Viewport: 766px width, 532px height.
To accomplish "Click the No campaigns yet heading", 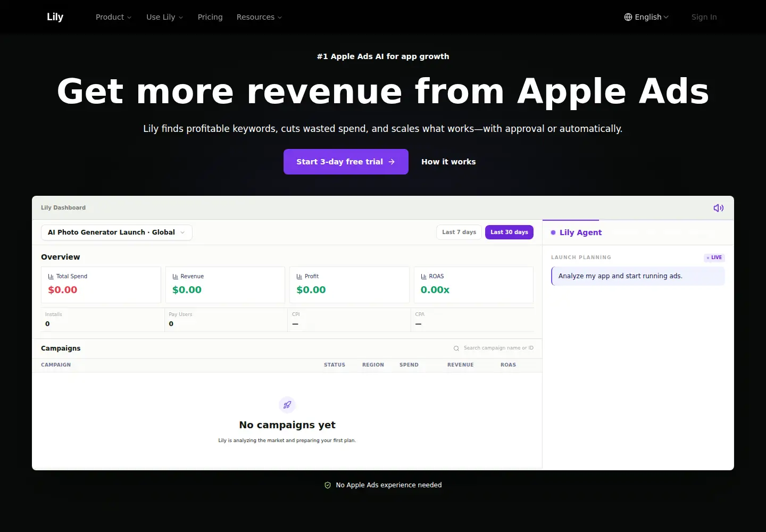I will [x=287, y=425].
